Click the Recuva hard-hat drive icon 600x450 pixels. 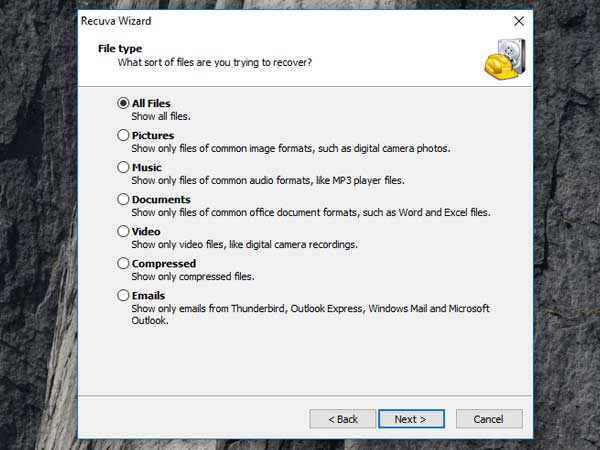[x=505, y=59]
